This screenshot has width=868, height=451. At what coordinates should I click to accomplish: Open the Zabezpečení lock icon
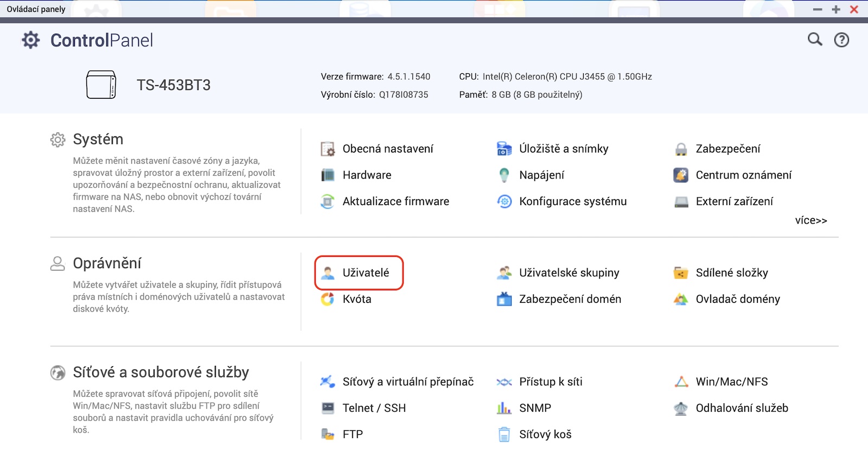tap(681, 149)
